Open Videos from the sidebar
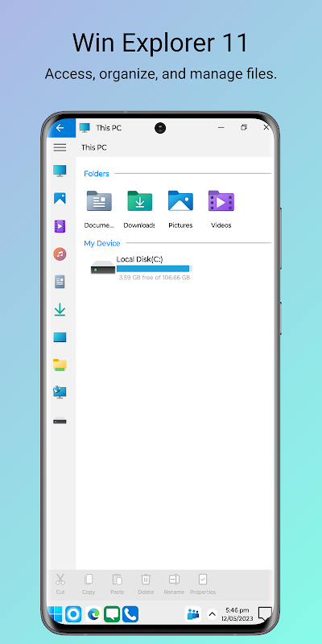 tap(60, 226)
